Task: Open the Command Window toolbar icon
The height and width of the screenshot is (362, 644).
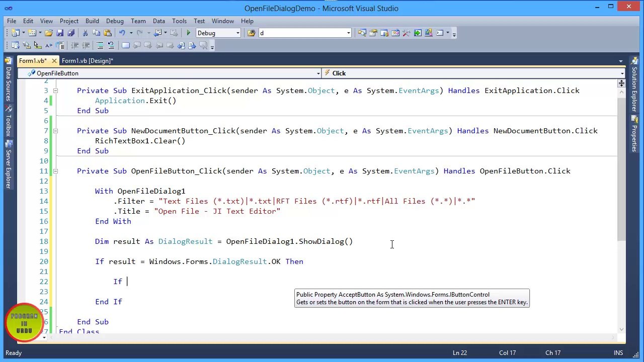Action: click(440, 33)
